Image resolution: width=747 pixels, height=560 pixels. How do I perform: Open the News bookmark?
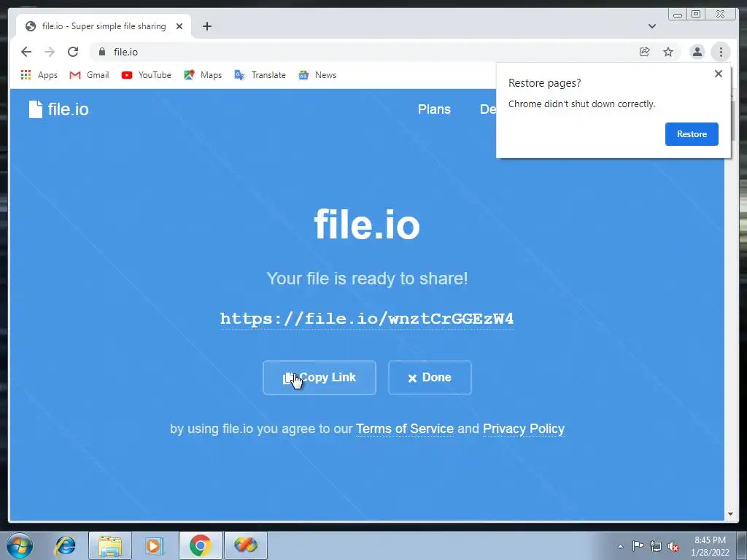(x=317, y=75)
